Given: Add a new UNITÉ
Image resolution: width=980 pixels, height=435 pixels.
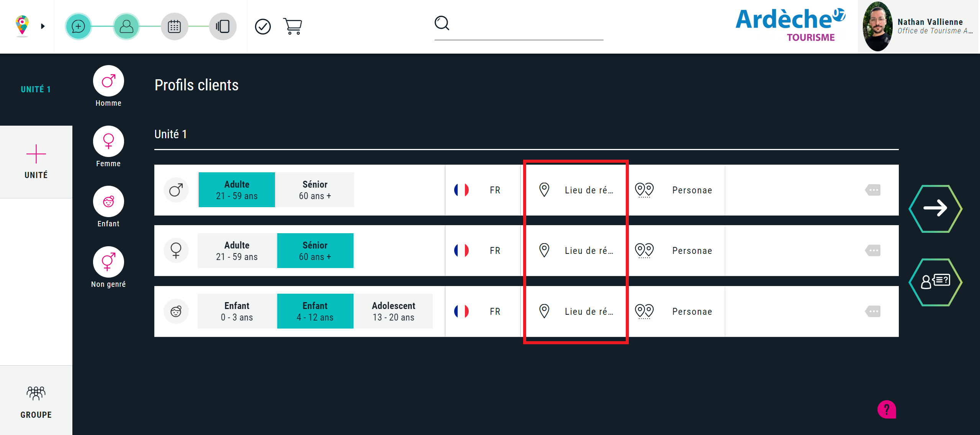Looking at the screenshot, I should (x=36, y=162).
